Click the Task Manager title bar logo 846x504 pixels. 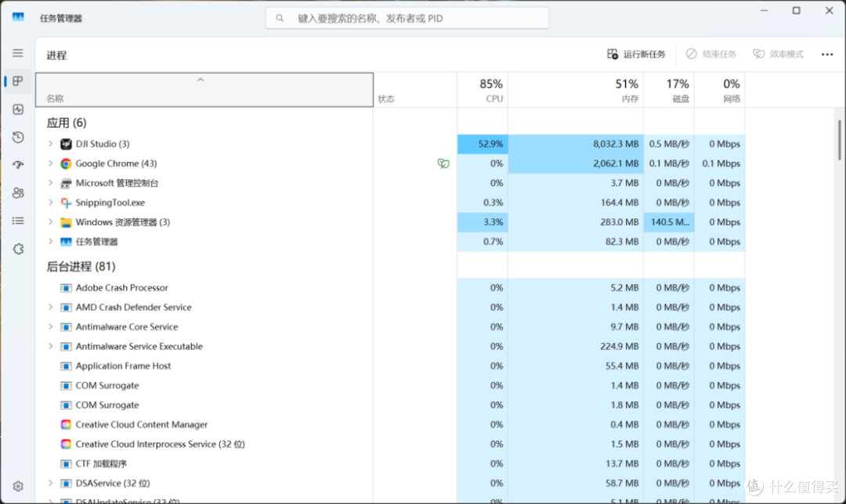click(18, 17)
